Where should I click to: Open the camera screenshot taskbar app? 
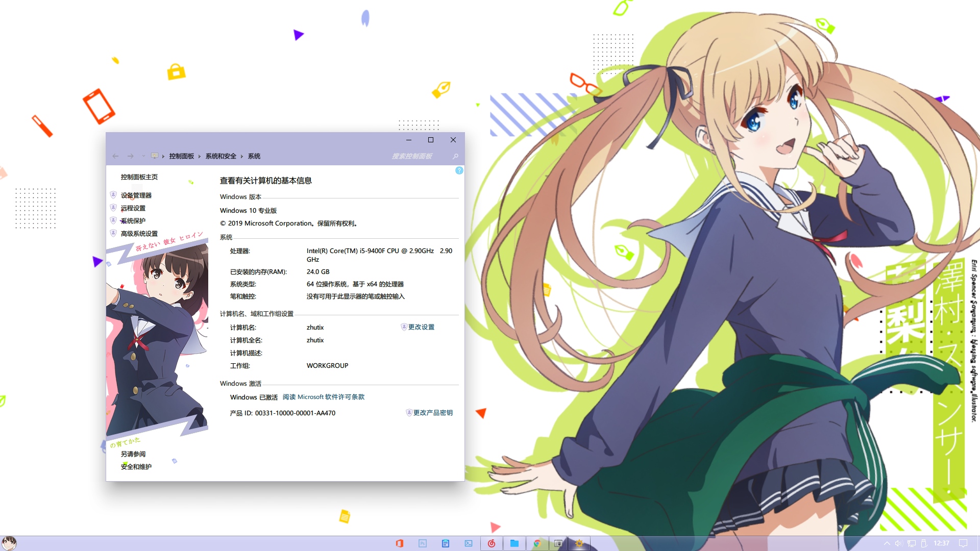(x=558, y=543)
